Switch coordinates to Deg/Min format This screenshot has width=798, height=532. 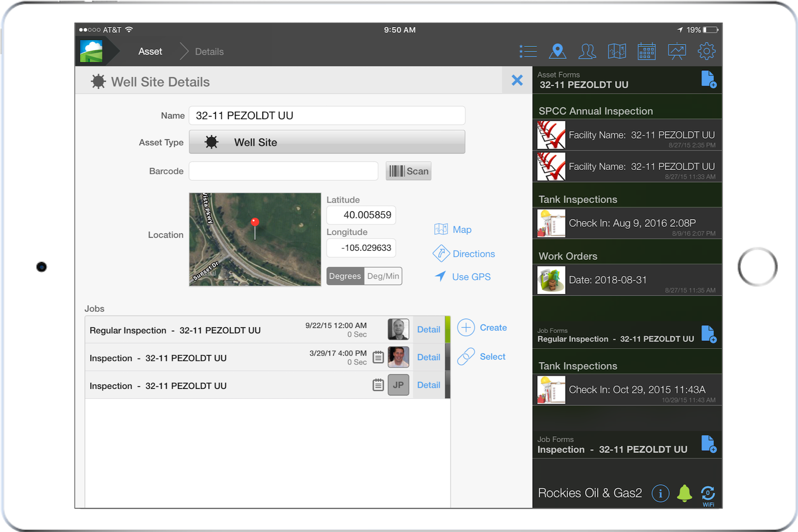pos(383,276)
